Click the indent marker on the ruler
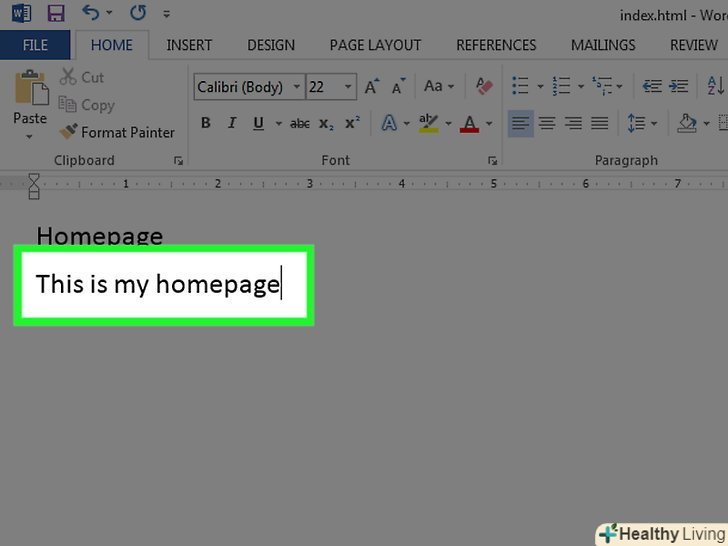The height and width of the screenshot is (546, 728). click(x=34, y=186)
